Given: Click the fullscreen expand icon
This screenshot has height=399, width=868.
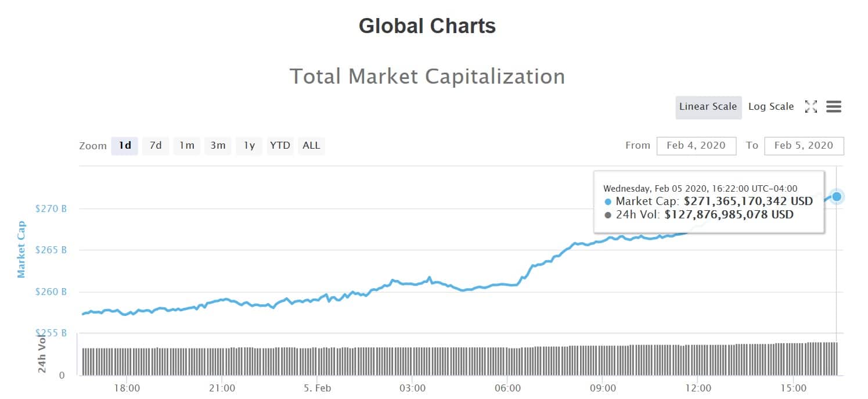Looking at the screenshot, I should (811, 107).
